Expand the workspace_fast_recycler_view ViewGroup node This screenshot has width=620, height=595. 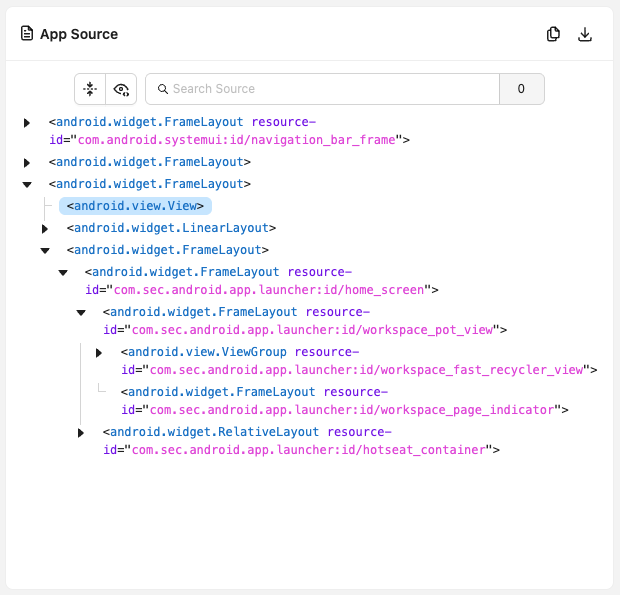(99, 353)
